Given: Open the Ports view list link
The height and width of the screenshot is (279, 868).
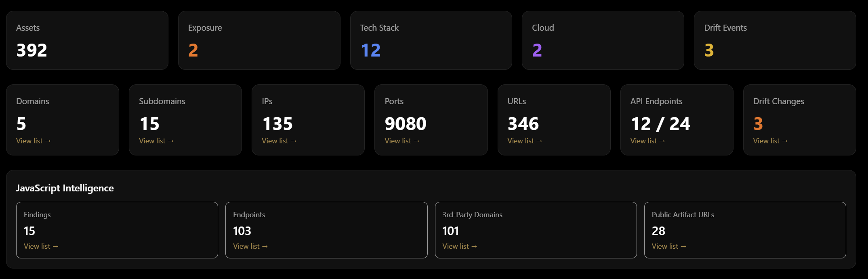Looking at the screenshot, I should pyautogui.click(x=402, y=141).
